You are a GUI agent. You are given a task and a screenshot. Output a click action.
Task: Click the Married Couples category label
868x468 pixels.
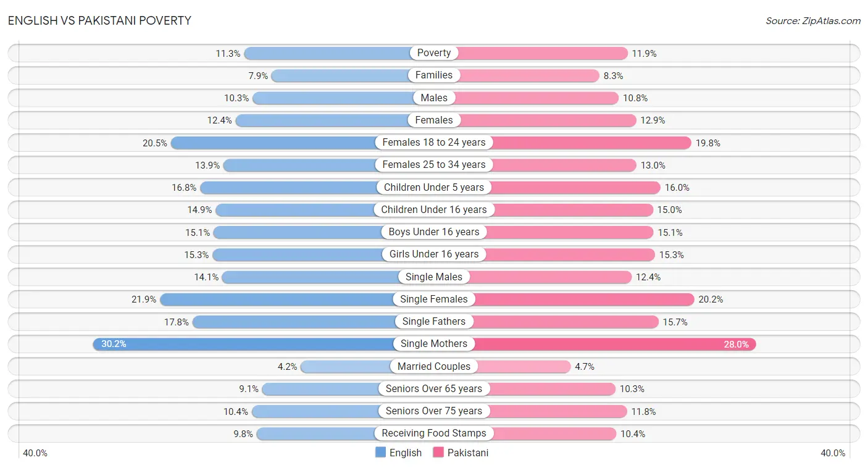click(x=434, y=366)
